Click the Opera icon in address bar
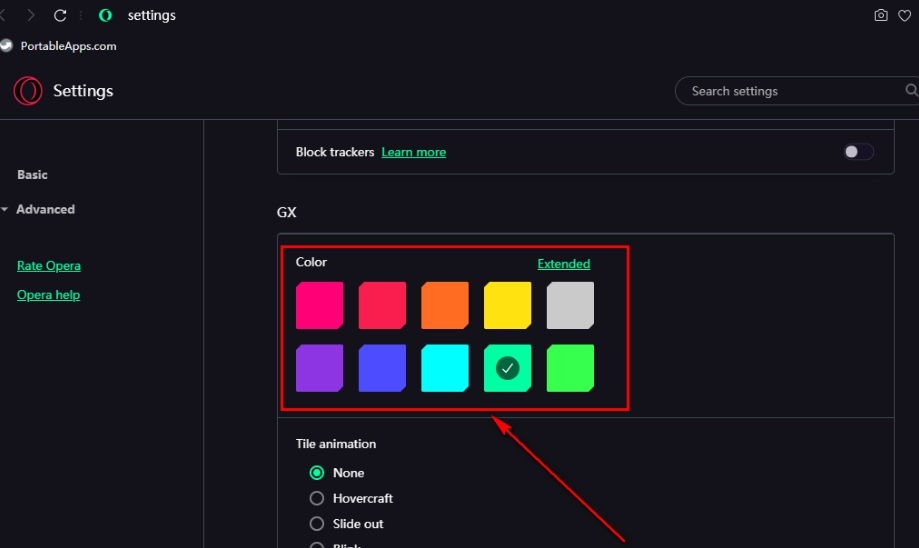This screenshot has width=919, height=548. pyautogui.click(x=105, y=15)
